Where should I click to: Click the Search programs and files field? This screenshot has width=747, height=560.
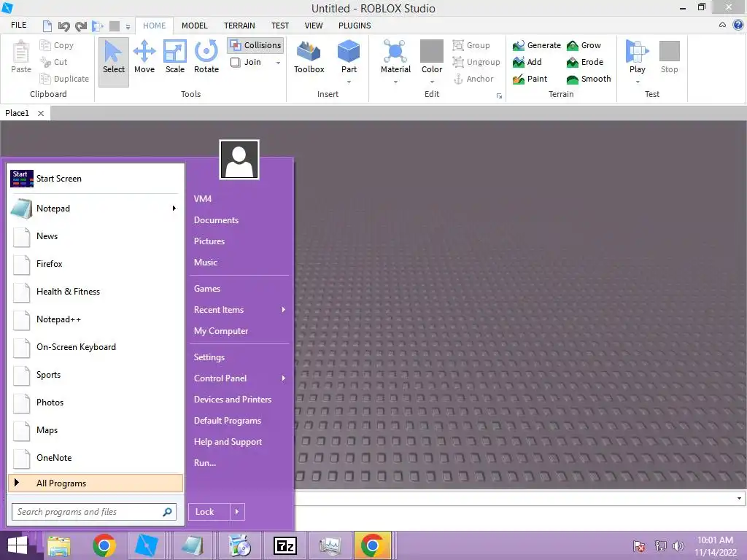tap(94, 512)
